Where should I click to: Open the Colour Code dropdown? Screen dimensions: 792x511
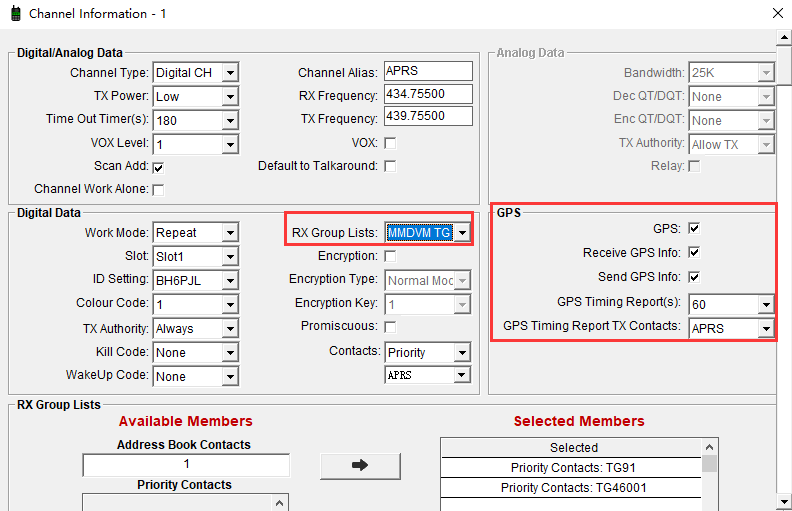tap(230, 304)
